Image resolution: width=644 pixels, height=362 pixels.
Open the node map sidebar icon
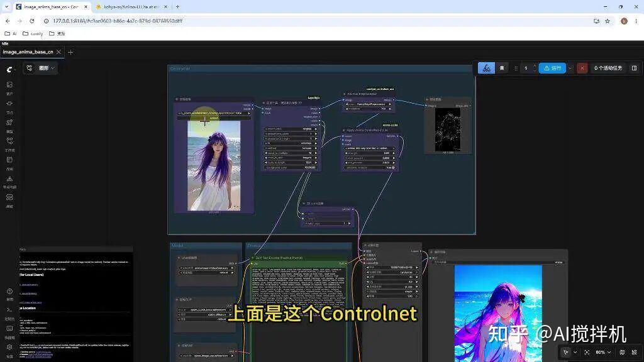pos(9,178)
